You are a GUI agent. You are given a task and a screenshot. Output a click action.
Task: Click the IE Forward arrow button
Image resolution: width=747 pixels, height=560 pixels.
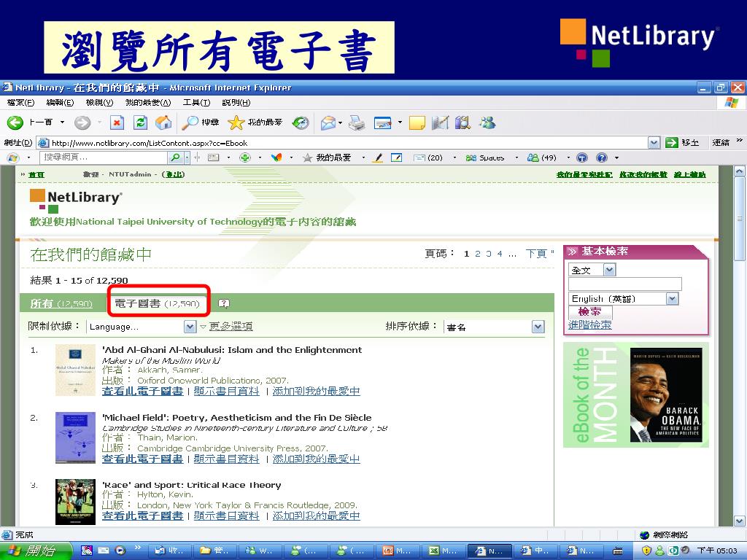(82, 122)
